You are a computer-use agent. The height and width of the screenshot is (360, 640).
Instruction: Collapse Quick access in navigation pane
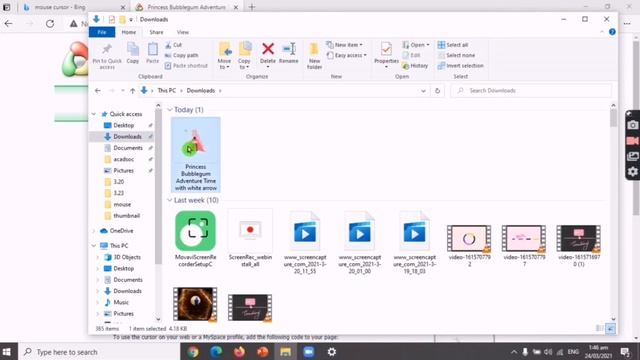coord(94,114)
